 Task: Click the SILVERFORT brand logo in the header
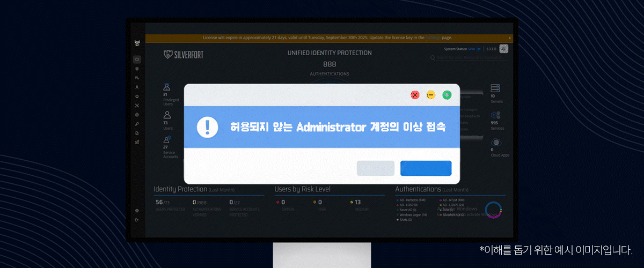(x=183, y=54)
